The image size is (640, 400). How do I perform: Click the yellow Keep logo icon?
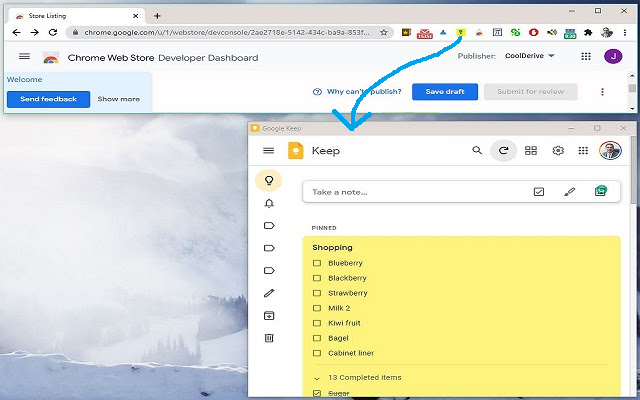pyautogui.click(x=296, y=151)
